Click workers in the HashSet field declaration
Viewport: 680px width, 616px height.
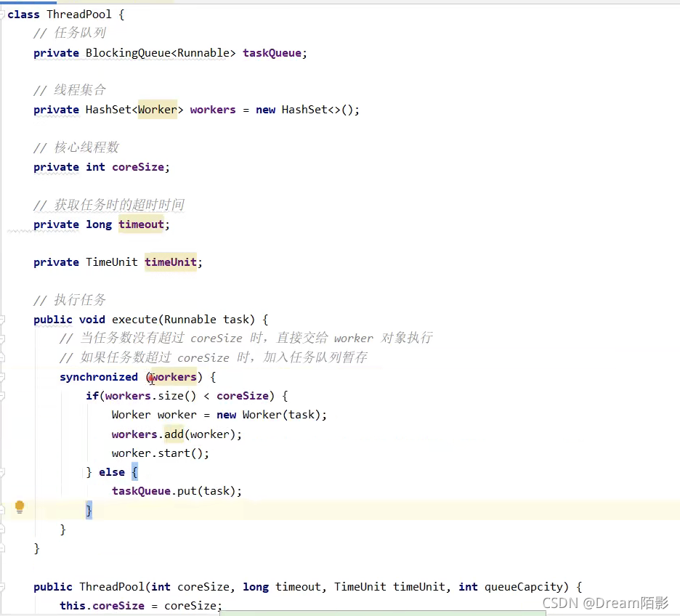coord(213,110)
